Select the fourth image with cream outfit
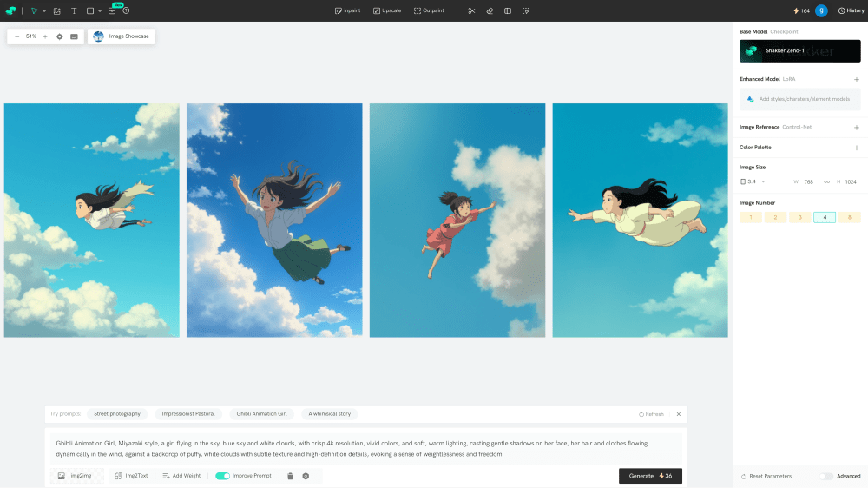 coord(640,221)
